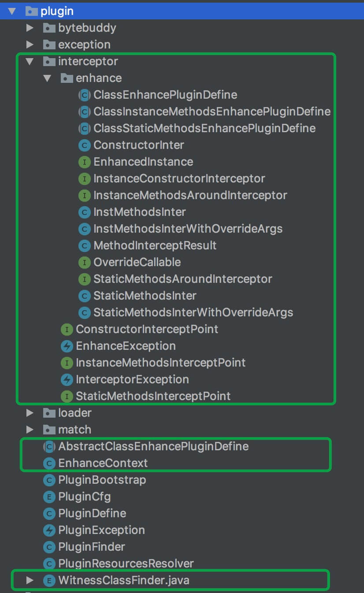The height and width of the screenshot is (593, 364).
Task: Click the class icon beside ConstructorInter
Action: (84, 145)
